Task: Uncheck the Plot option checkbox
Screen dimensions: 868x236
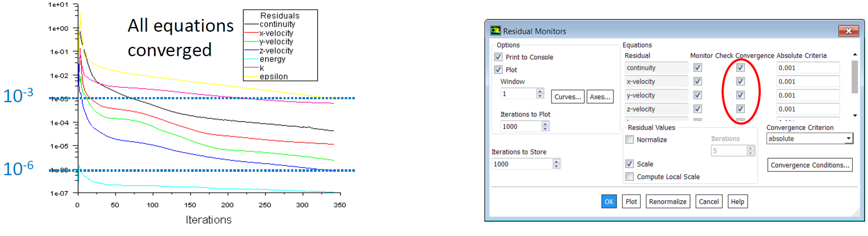Action: (x=498, y=70)
